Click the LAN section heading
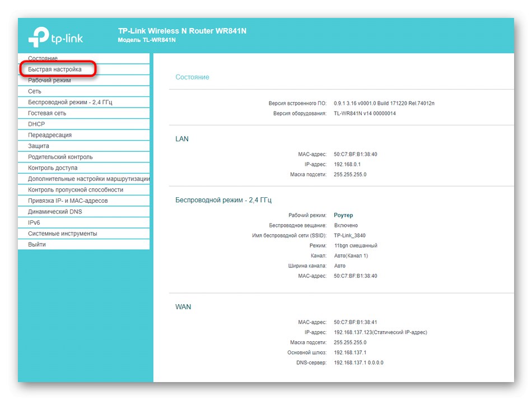Image resolution: width=532 pixels, height=400 pixels. pos(182,139)
